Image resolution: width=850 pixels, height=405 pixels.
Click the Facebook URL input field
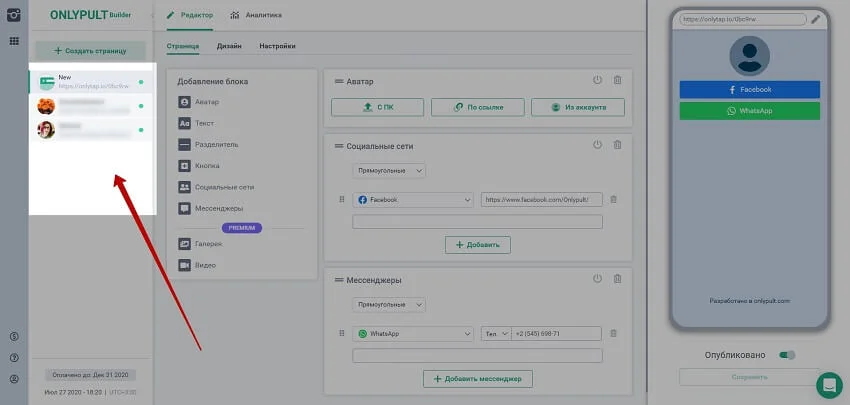pos(541,200)
